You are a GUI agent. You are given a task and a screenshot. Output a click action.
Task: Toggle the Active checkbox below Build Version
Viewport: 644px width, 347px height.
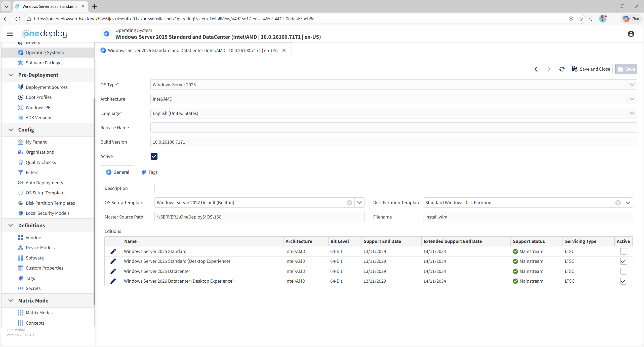(154, 156)
